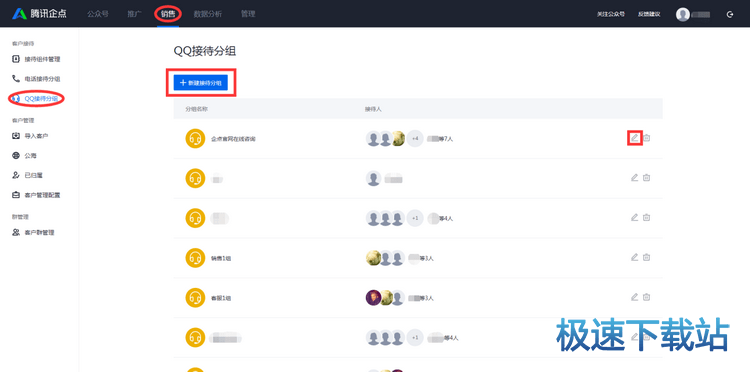The height and width of the screenshot is (372, 750).
Task: Click the 分组名称 column header
Action: (197, 109)
